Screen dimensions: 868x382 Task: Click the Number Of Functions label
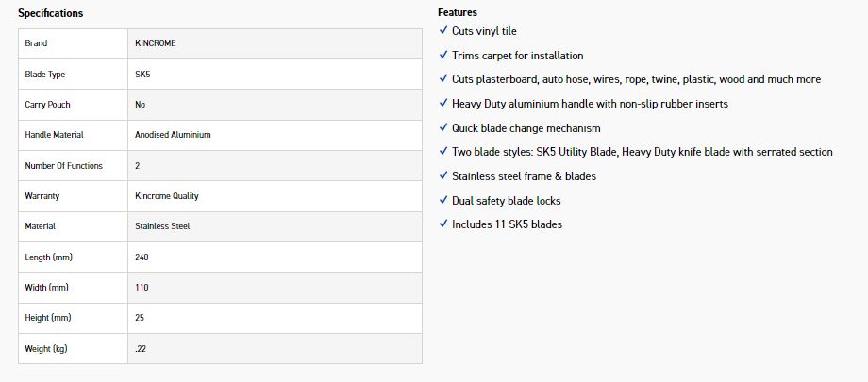[63, 166]
